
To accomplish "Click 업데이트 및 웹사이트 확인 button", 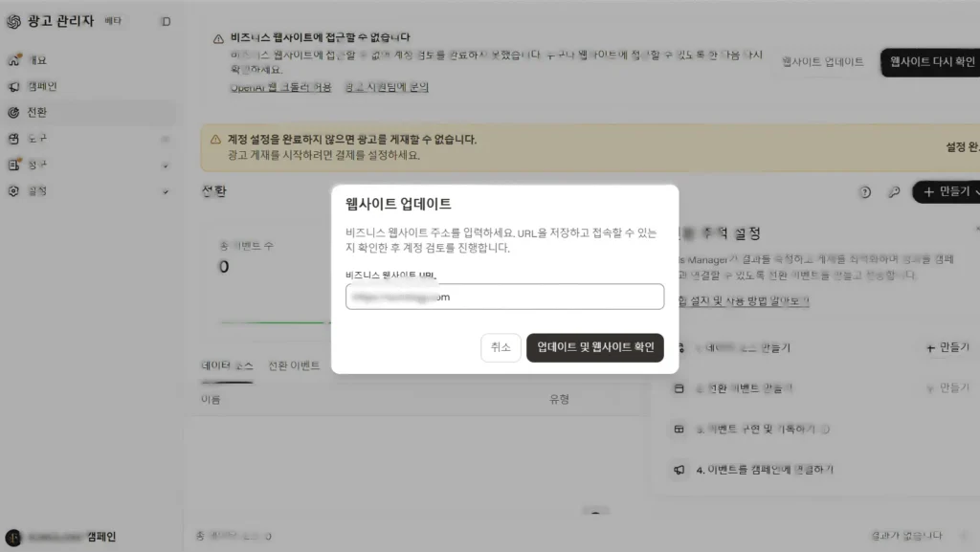I will (x=595, y=347).
